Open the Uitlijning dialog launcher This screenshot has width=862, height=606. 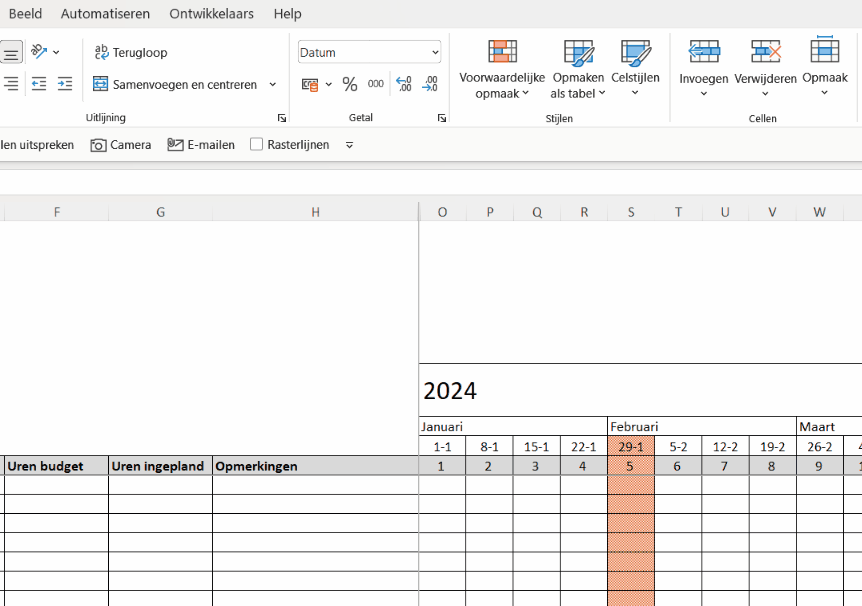pos(282,118)
